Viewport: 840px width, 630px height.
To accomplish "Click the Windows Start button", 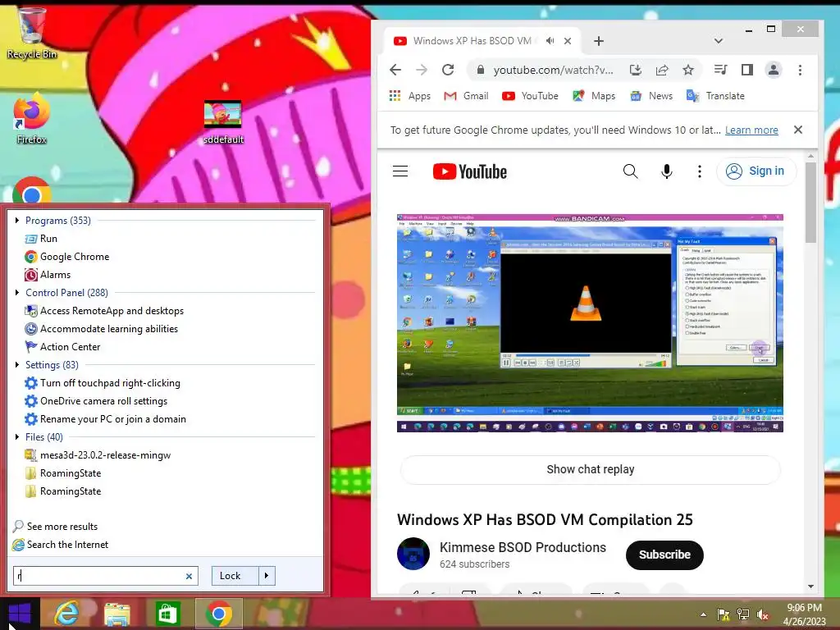I will pos(20,614).
